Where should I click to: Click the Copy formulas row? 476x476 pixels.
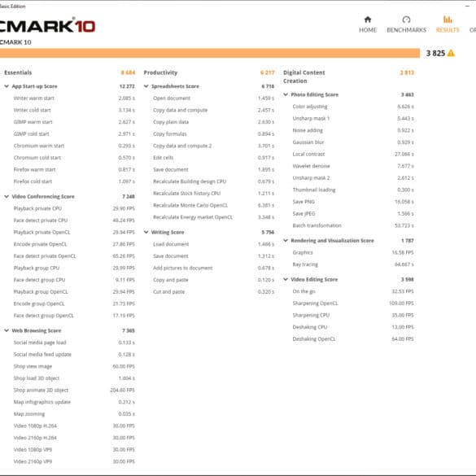point(214,134)
